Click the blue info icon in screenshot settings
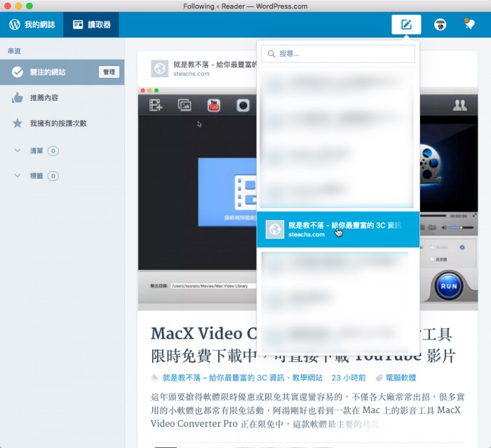The width and height of the screenshot is (491, 448). [462, 247]
